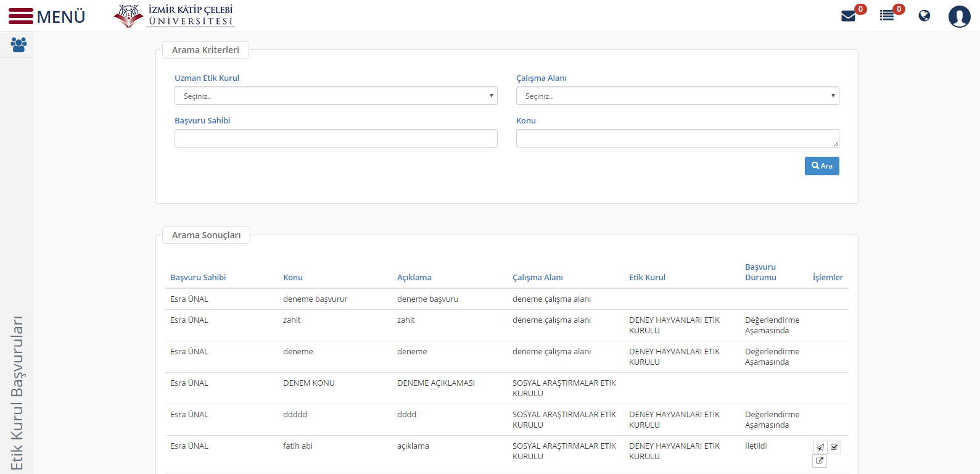Sort by Konu column header
Viewport: 980px width, 474px height.
[293, 278]
